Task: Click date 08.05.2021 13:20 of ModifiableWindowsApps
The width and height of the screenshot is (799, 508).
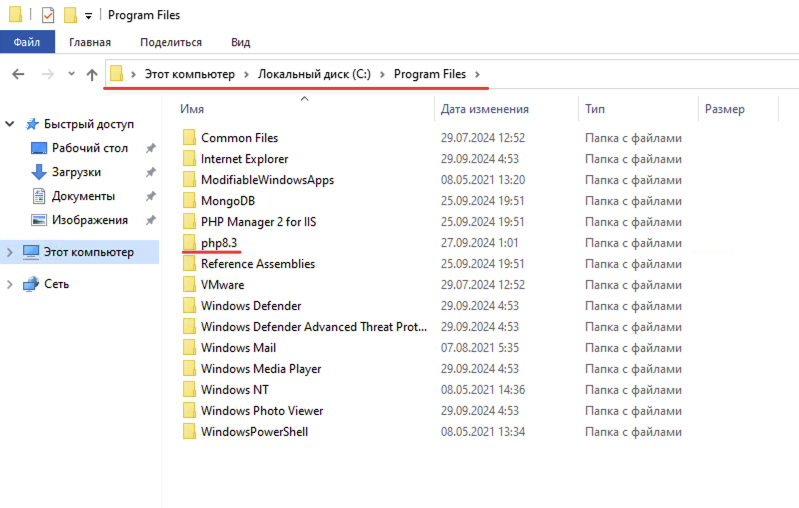Action: pos(483,180)
